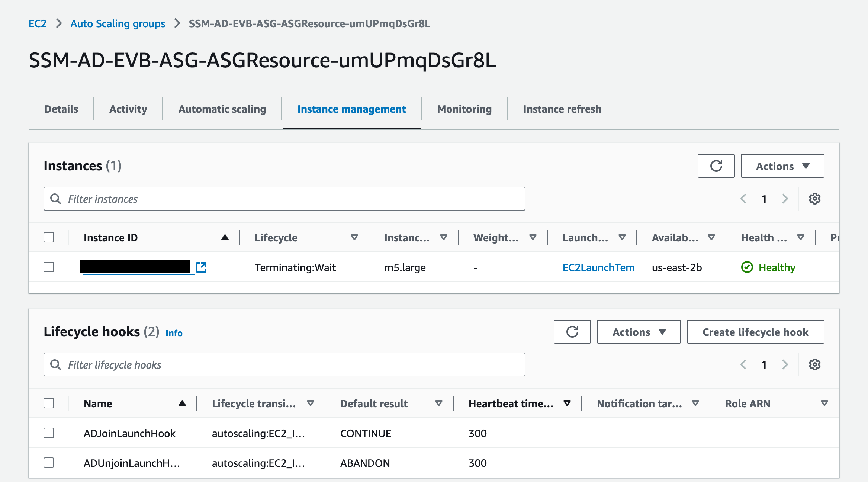
Task: Open Lifecycle hooks Actions dropdown
Action: [639, 332]
